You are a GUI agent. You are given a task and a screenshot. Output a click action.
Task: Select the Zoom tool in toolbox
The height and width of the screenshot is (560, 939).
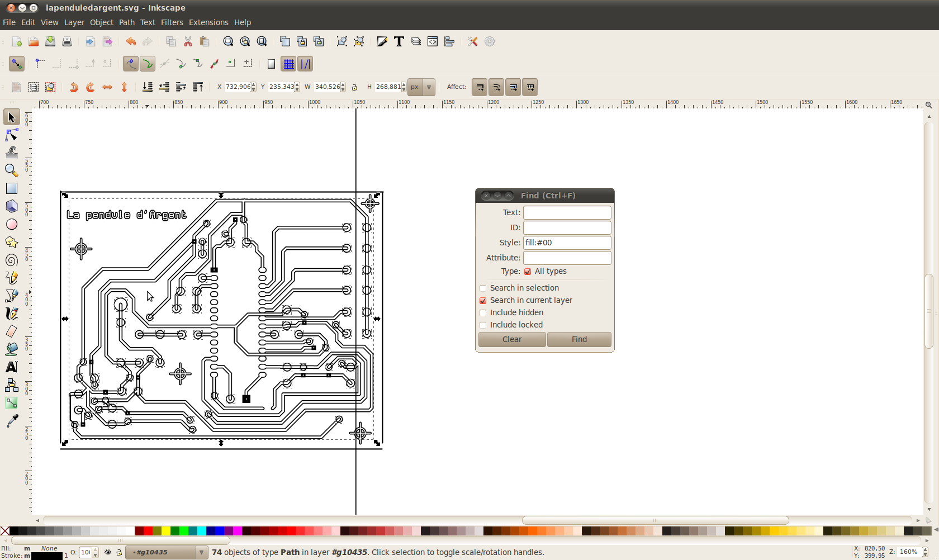click(11, 170)
